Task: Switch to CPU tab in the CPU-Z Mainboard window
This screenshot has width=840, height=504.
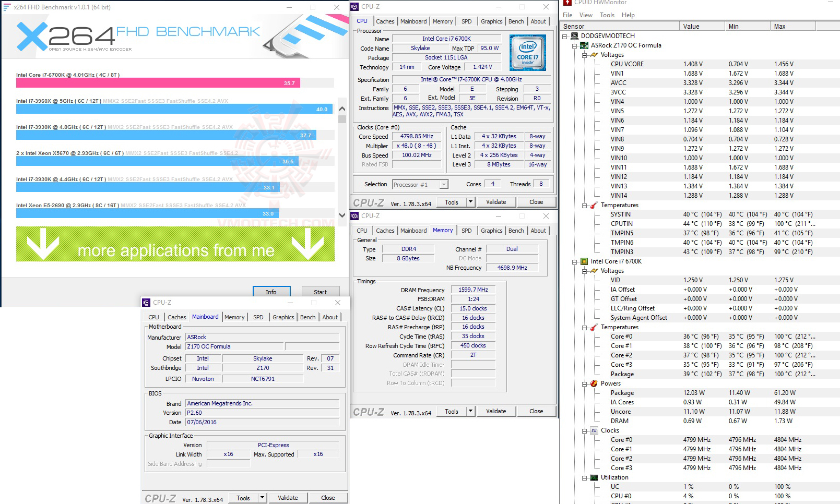Action: pos(153,317)
